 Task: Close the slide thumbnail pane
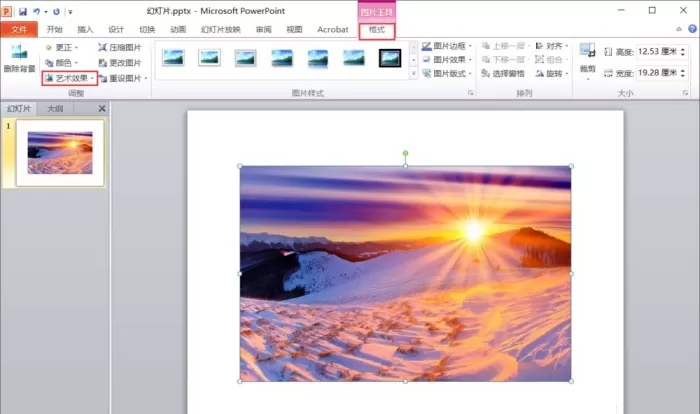(x=102, y=109)
